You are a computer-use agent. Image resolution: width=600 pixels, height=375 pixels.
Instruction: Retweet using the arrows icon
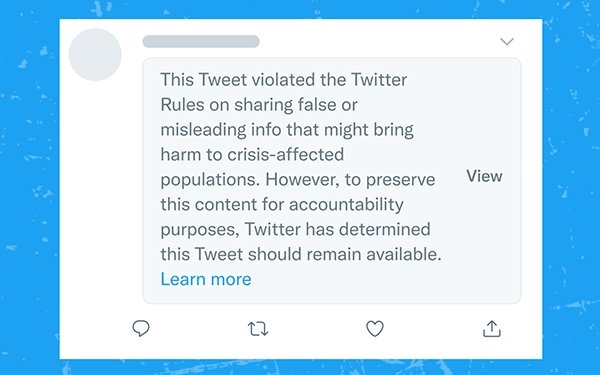[258, 329]
